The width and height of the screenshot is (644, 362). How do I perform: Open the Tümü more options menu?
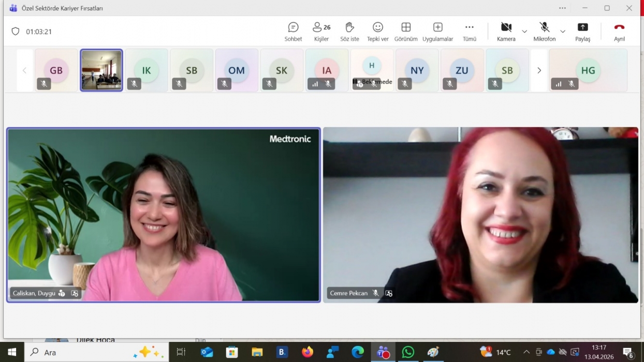[x=469, y=31]
